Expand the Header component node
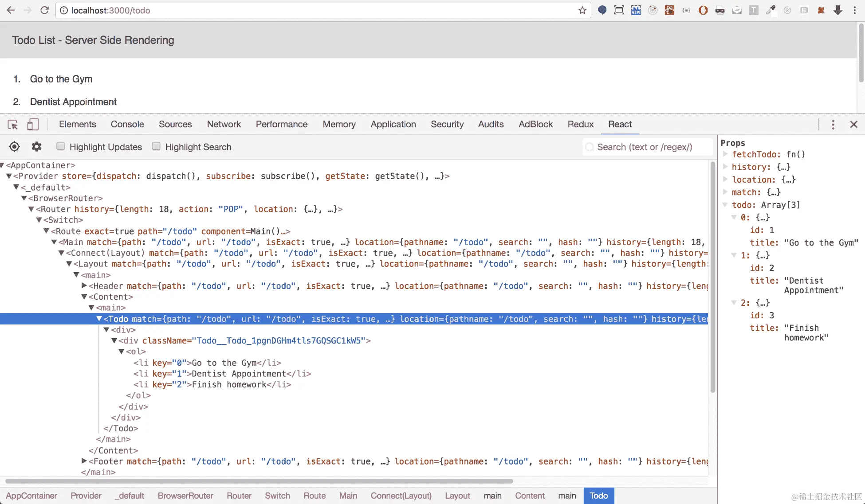The height and width of the screenshot is (504, 865). 84,286
